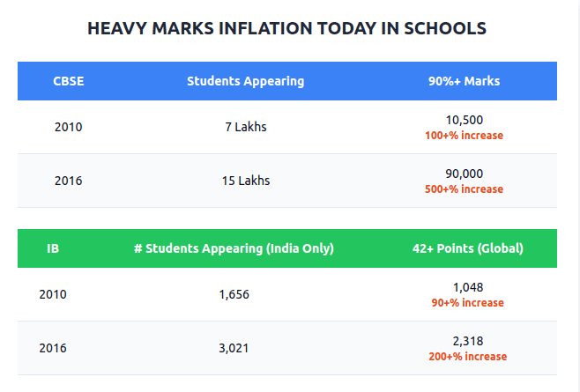
Task: Select the 3,021 students cell
Action: pyautogui.click(x=234, y=348)
